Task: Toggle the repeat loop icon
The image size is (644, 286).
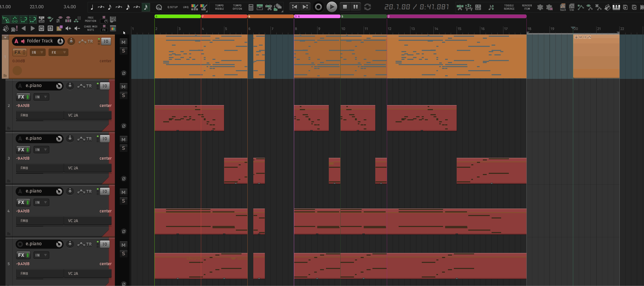Action: point(367,7)
